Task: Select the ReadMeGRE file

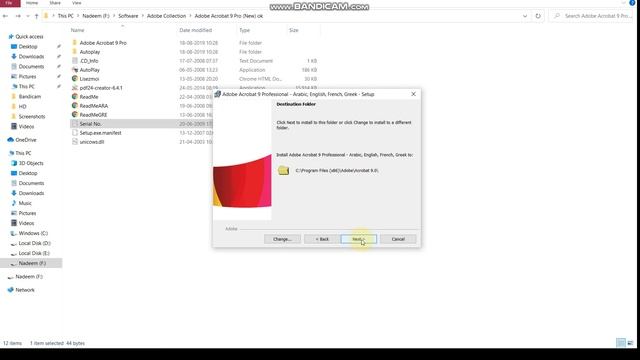Action: [x=93, y=115]
